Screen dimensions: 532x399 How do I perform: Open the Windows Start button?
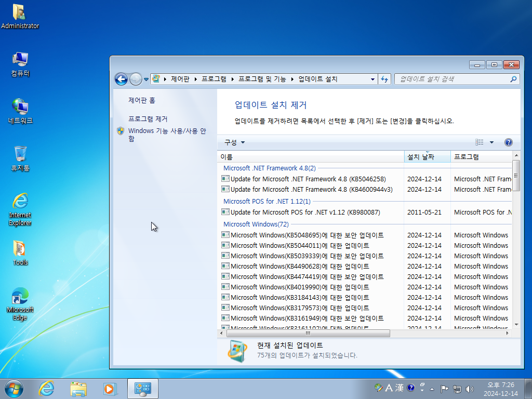point(14,389)
